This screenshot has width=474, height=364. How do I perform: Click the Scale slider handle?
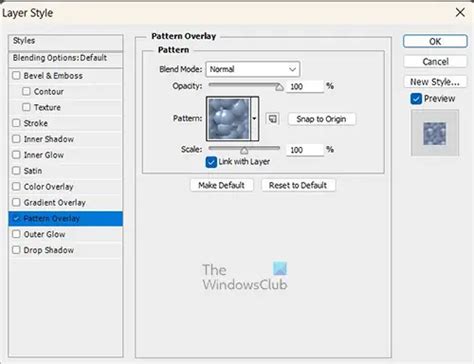pos(244,151)
